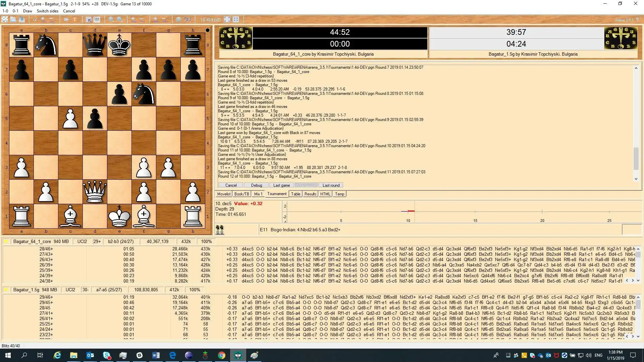Click the Movelist tab

[223, 194]
